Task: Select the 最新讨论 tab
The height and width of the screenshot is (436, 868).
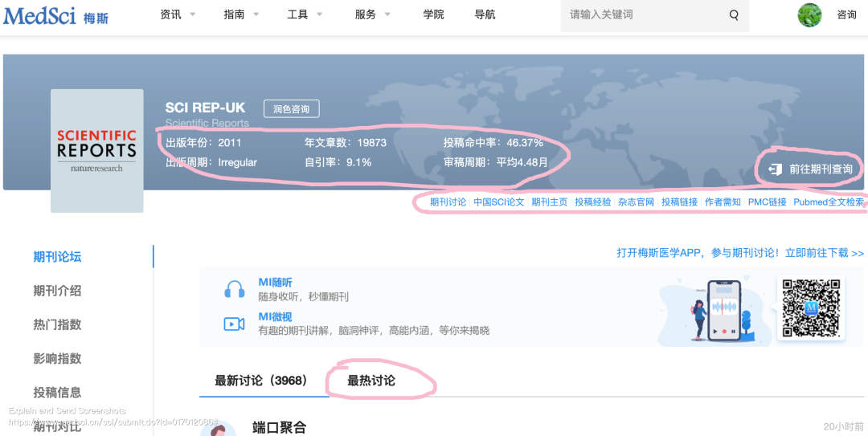Action: [x=260, y=381]
